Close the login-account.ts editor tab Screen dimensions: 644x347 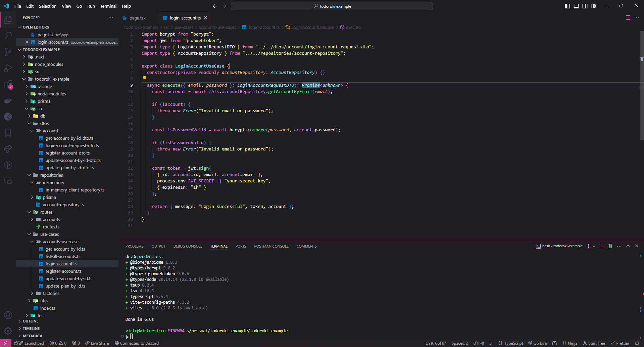[206, 18]
